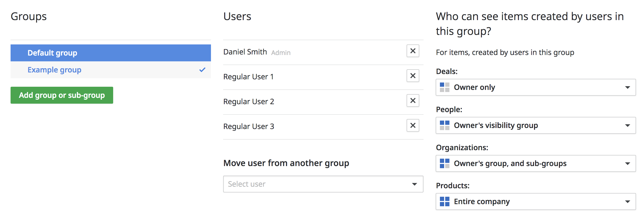Open the People visibility dropdown

point(536,125)
